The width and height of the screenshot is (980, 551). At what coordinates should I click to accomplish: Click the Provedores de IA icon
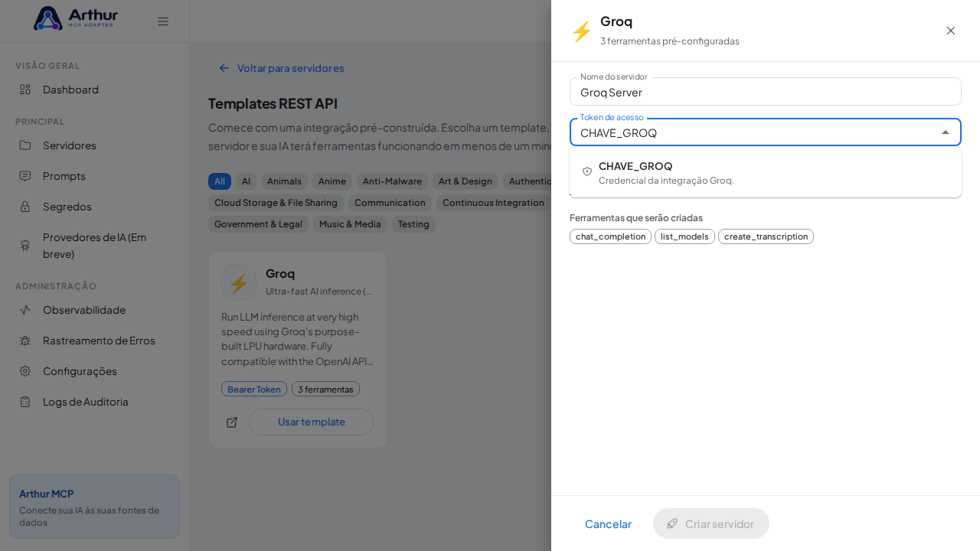click(x=25, y=245)
